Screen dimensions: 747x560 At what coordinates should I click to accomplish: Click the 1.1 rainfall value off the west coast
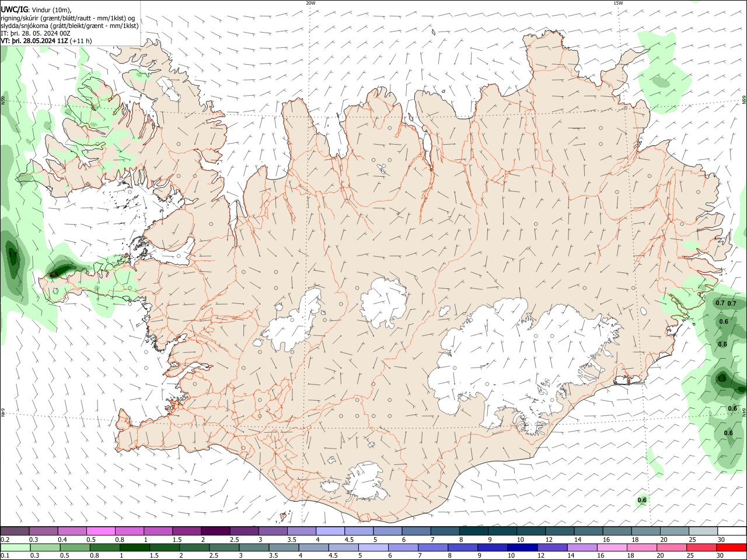coord(13,255)
